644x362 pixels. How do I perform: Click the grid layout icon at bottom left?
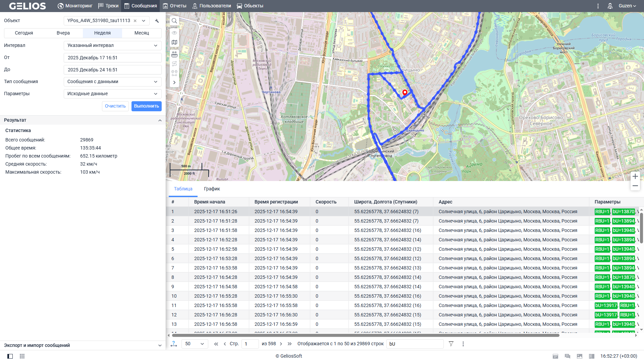pos(22,356)
